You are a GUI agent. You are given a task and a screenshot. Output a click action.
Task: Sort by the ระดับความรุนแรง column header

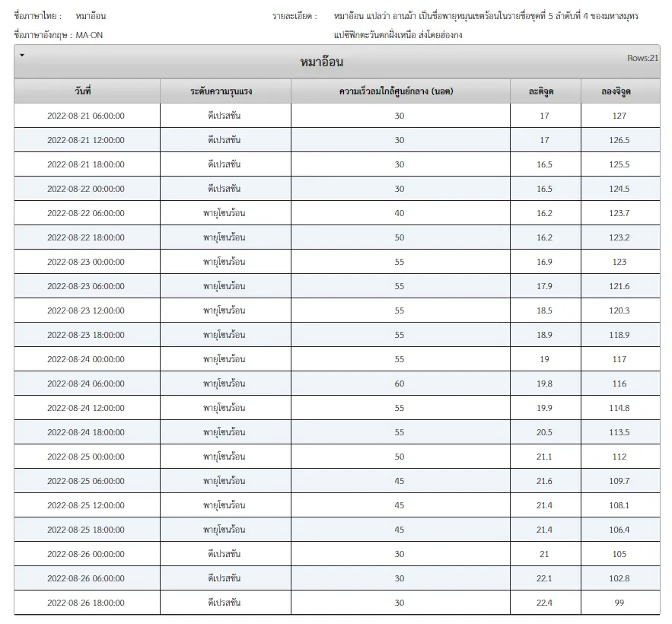coord(225,91)
